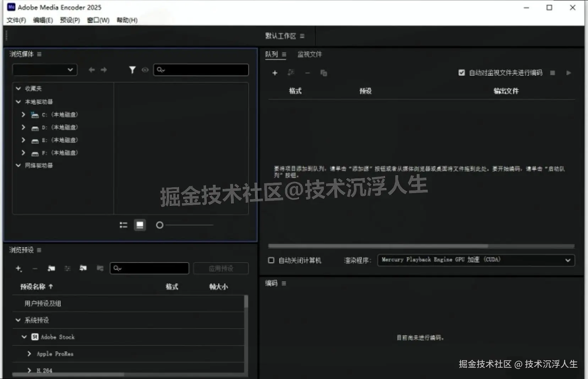Screen dimensions: 588x379
Task: Click the Add Source plus icon in queue panel
Action: [x=275, y=73]
